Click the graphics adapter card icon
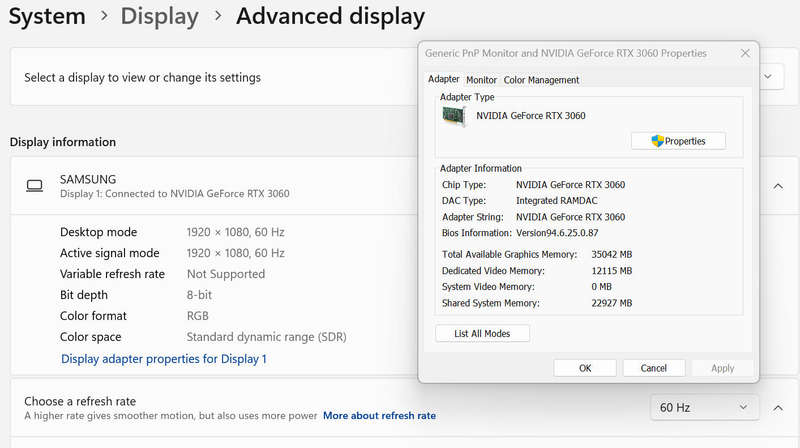This screenshot has height=448, width=800. pos(454,116)
